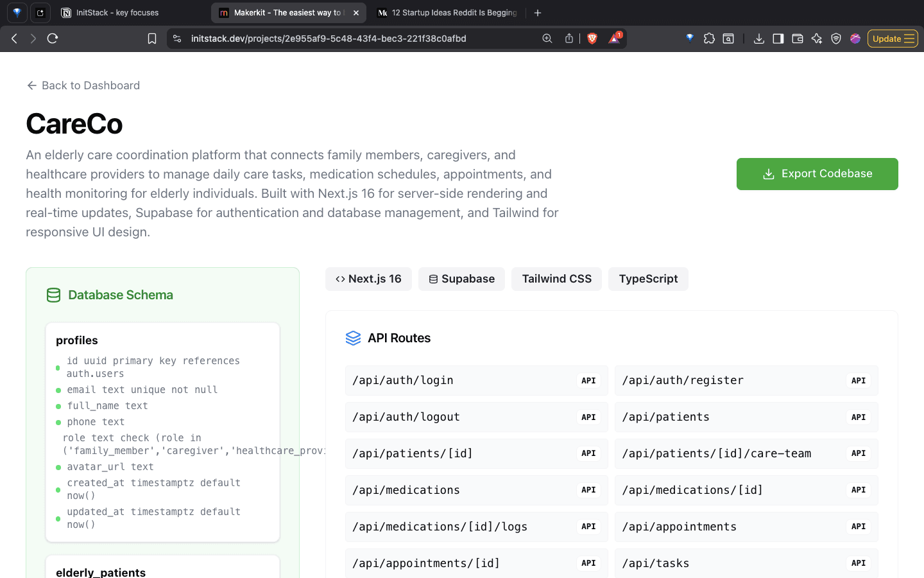Open the browser profile avatar menu

point(855,39)
